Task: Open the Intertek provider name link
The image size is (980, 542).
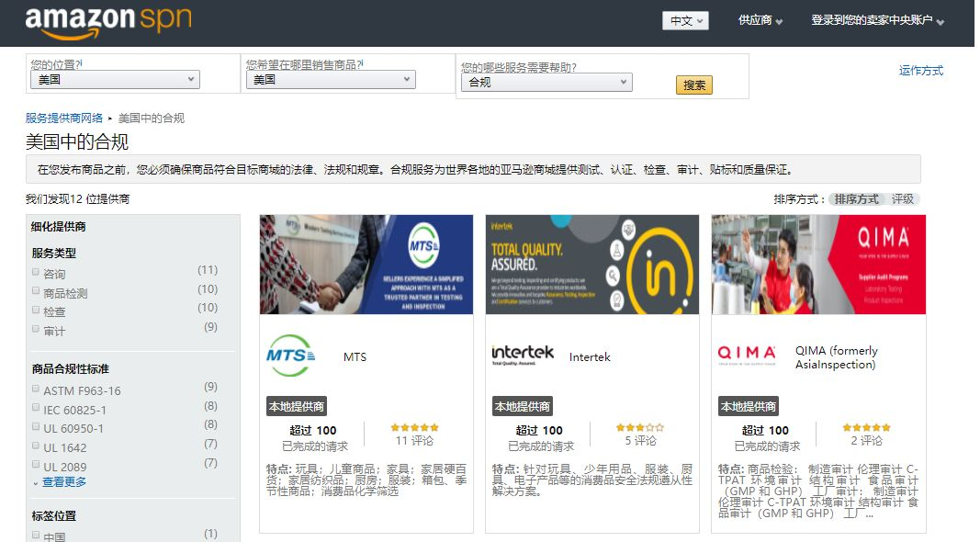Action: [x=590, y=357]
